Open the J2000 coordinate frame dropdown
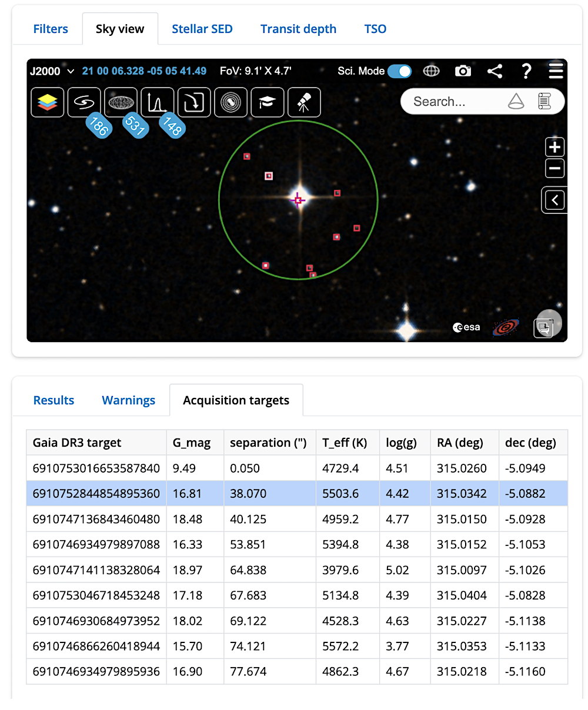 [51, 71]
